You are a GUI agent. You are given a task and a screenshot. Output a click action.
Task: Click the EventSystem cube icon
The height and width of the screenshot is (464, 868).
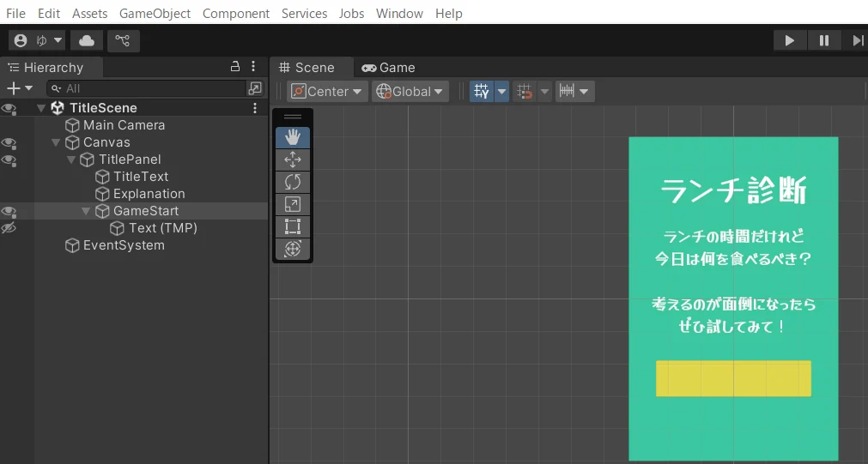pos(72,245)
